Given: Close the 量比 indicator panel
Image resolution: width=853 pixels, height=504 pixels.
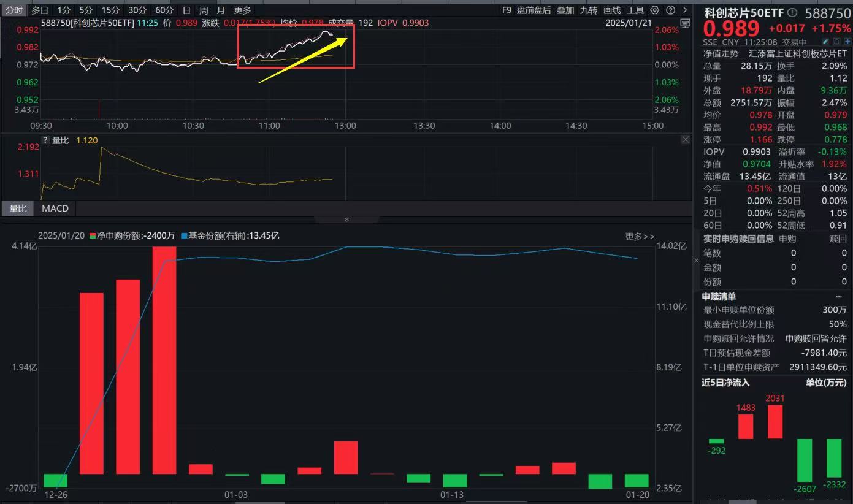Looking at the screenshot, I should (x=685, y=139).
